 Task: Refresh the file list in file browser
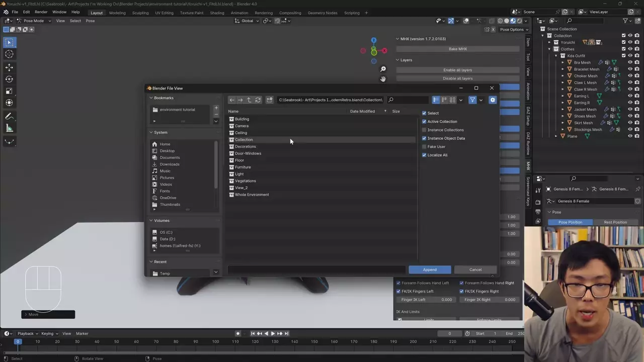(258, 100)
